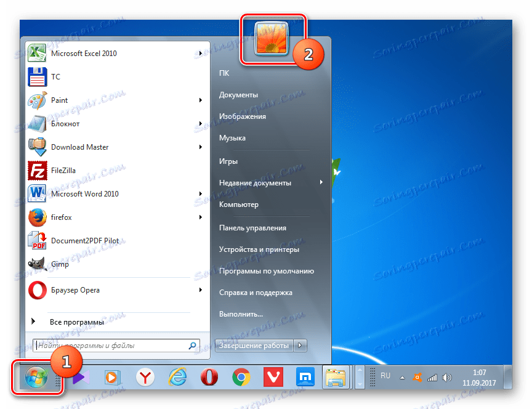Screen dimensions: 532x409
Task: Click the search magnifier icon
Action: coord(192,346)
